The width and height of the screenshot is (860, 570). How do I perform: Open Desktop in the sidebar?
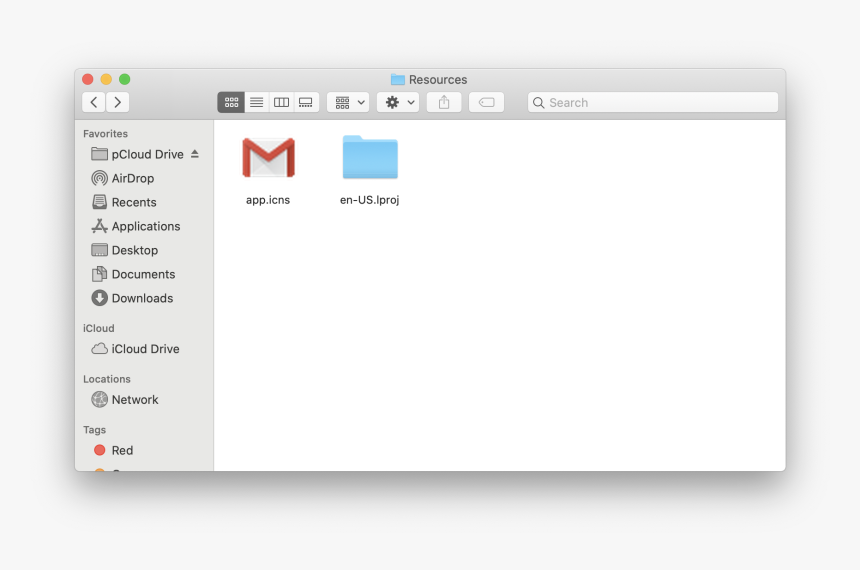(x=144, y=250)
